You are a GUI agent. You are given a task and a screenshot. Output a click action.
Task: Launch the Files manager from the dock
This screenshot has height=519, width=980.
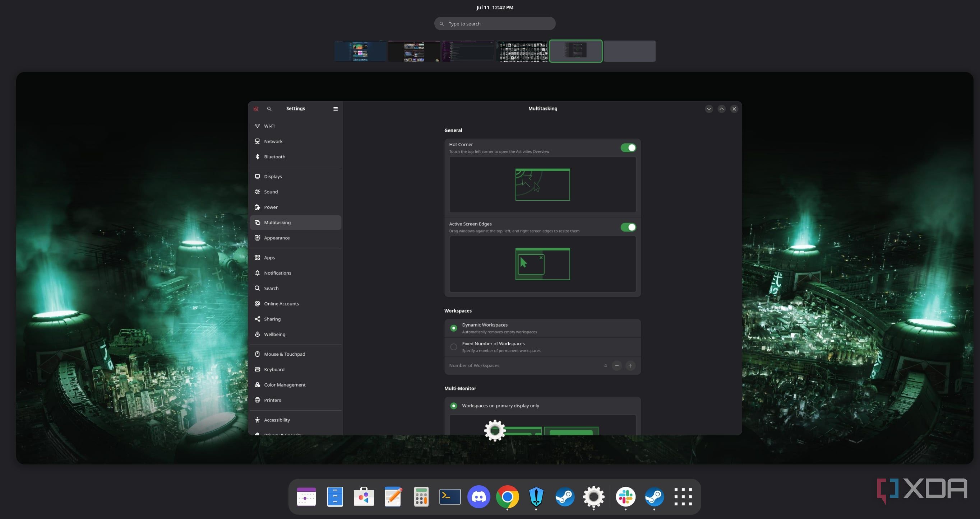coord(335,496)
